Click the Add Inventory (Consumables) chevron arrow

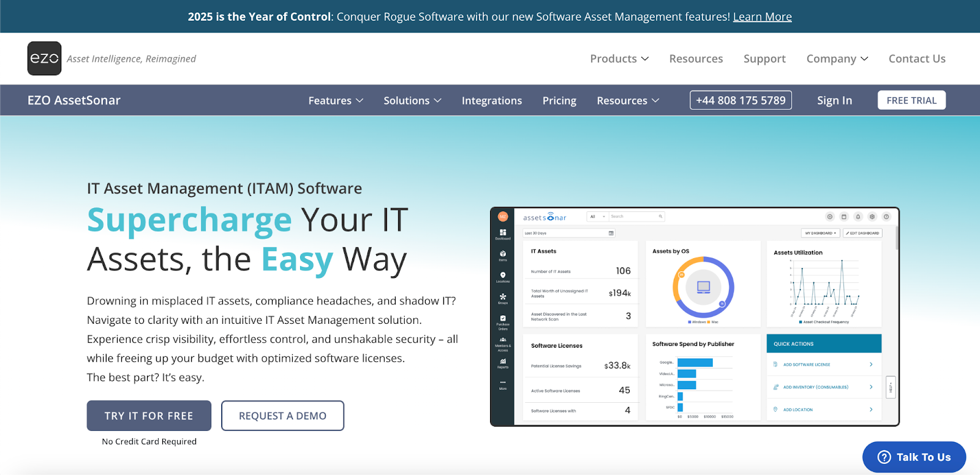point(871,387)
